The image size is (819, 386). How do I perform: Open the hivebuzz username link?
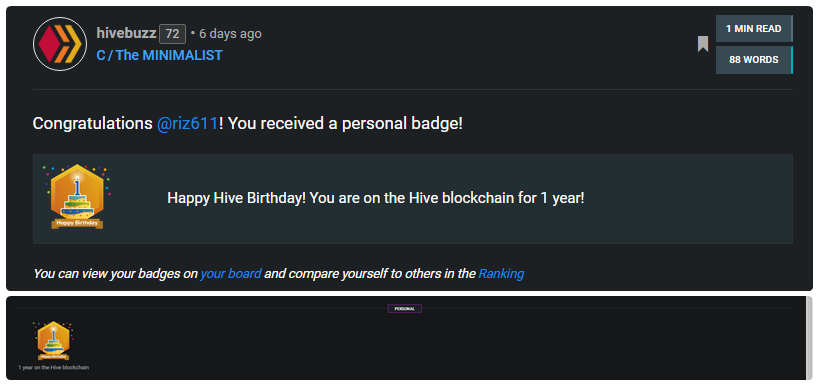(126, 33)
